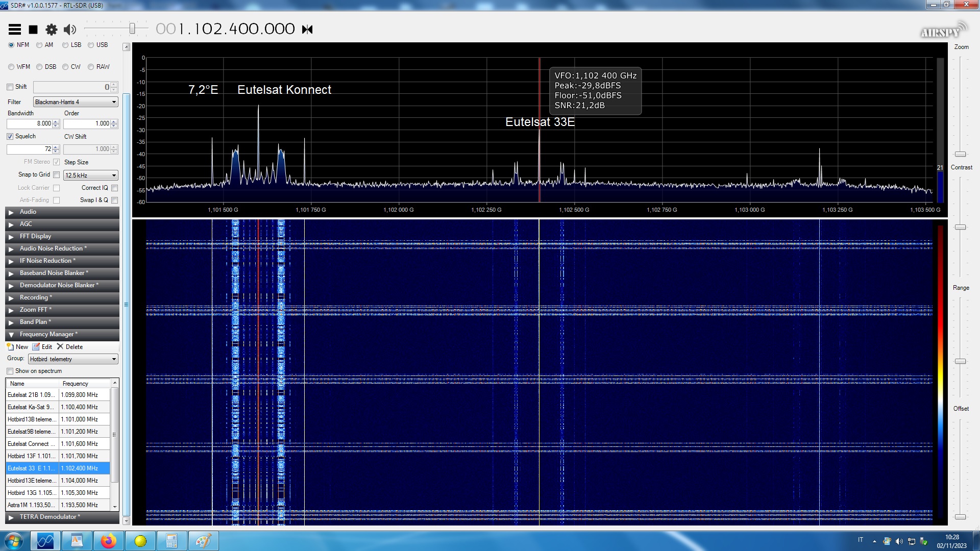980x551 pixels.
Task: Toggle the Squelch checkbox
Action: click(x=10, y=136)
